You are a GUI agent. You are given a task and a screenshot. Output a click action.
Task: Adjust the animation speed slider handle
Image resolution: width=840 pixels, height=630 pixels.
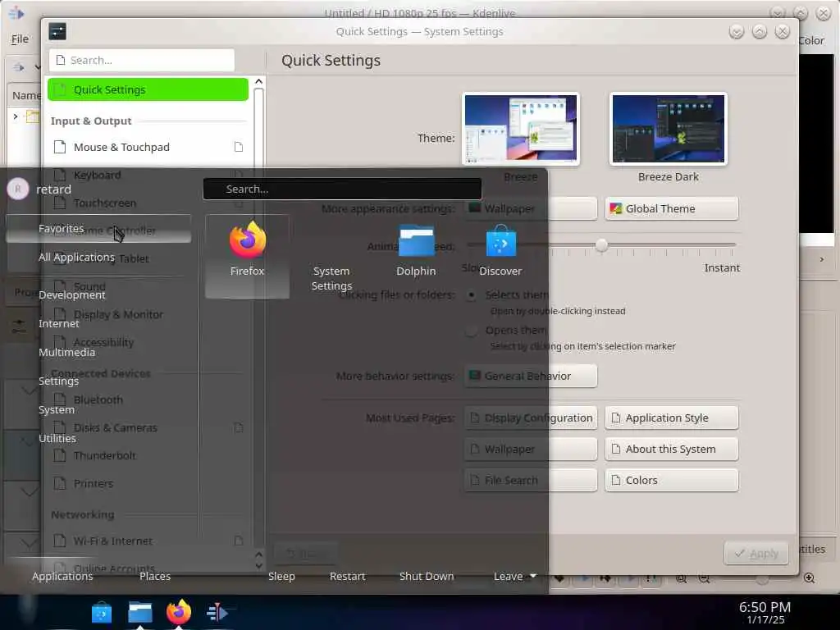[601, 244]
